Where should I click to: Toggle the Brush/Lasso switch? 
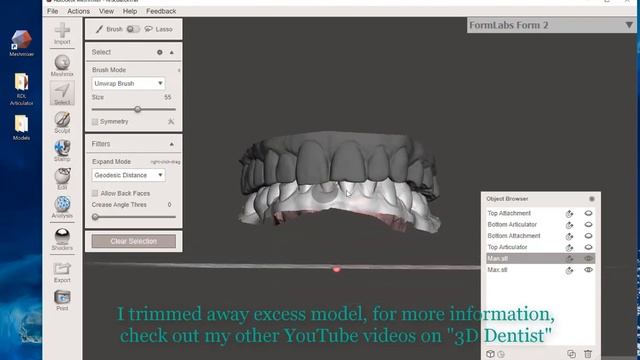coord(133,29)
